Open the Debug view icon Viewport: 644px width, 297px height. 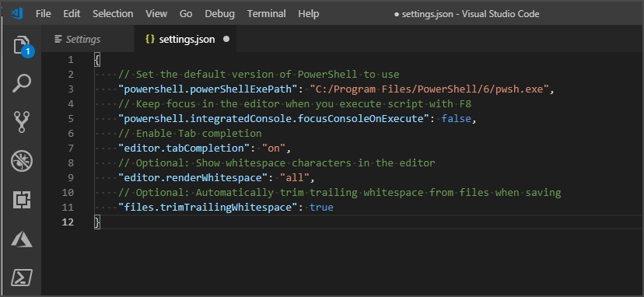click(22, 161)
